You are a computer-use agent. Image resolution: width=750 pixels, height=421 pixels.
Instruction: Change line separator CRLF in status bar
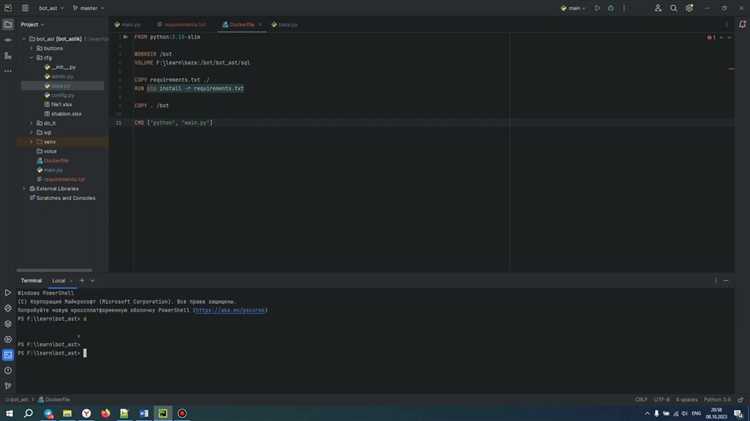point(641,399)
